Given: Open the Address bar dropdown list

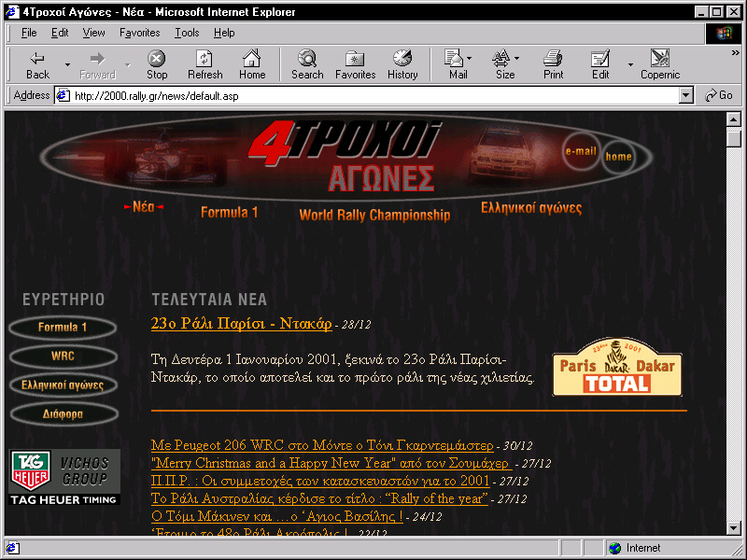Looking at the screenshot, I should [x=685, y=96].
